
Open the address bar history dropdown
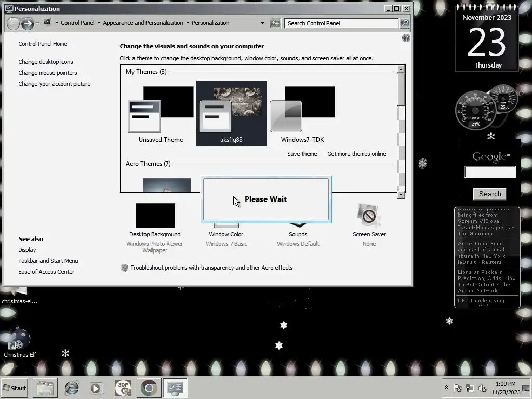(x=262, y=23)
